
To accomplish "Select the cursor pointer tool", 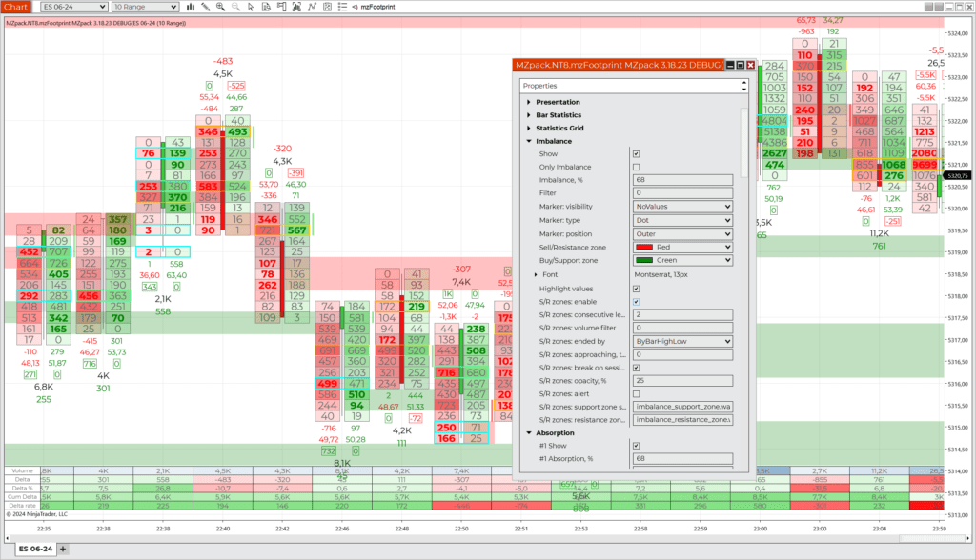I will click(x=251, y=7).
